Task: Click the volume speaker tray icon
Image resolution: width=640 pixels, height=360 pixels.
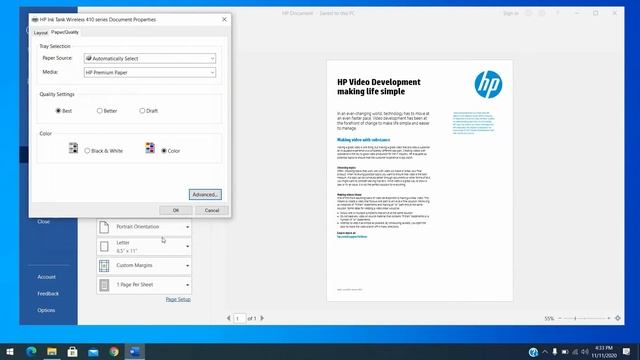Action: coord(585,352)
